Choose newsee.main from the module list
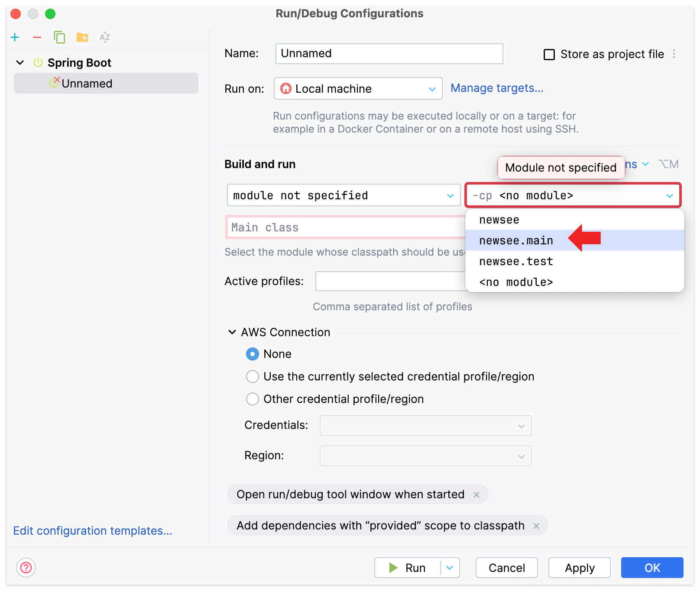The image size is (700, 591). (574, 240)
